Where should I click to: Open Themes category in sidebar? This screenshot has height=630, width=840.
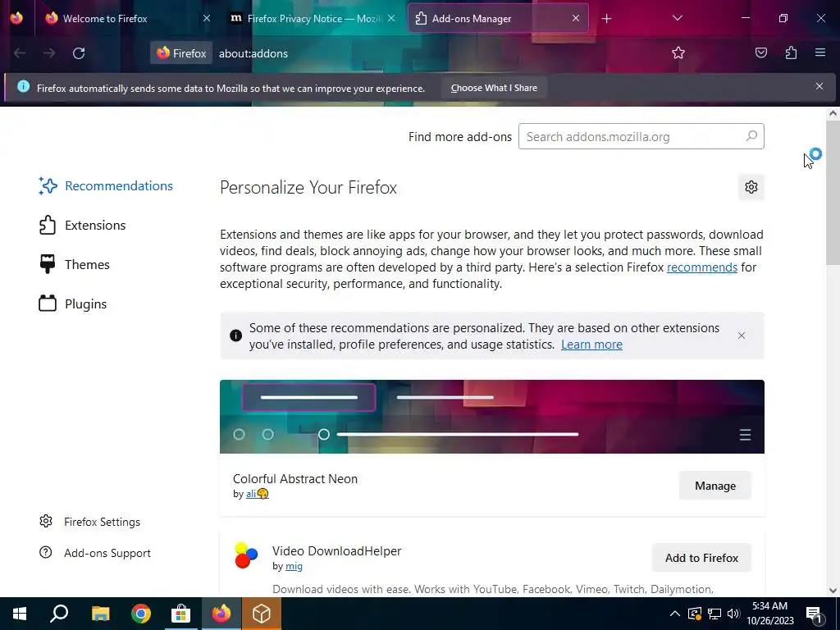coord(74,265)
